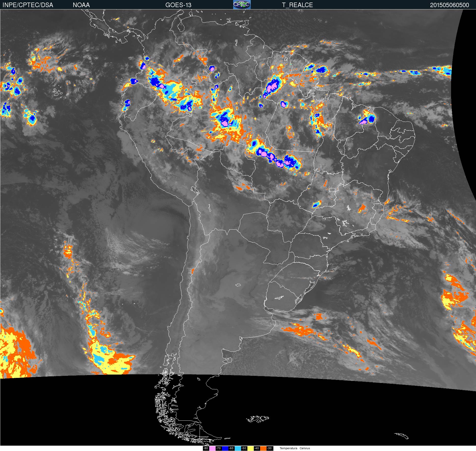
Task: Click the -80 legend value
Action: pos(206,448)
